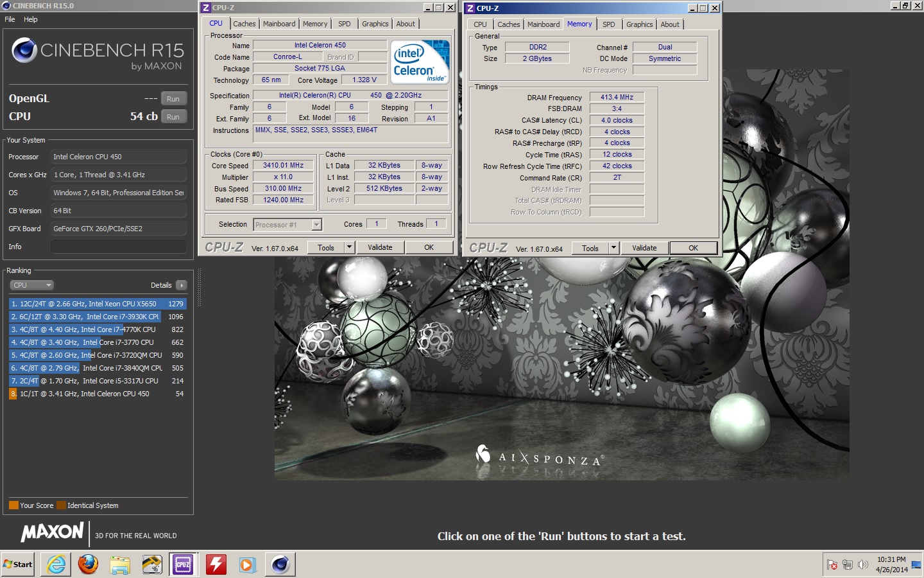Screen dimensions: 924x578
Task: Select ranking entry Core i7-4770K
Action: (98, 329)
